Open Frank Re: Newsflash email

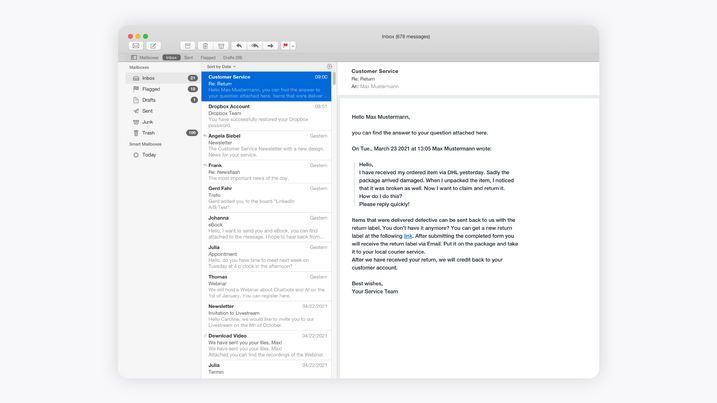coord(267,172)
